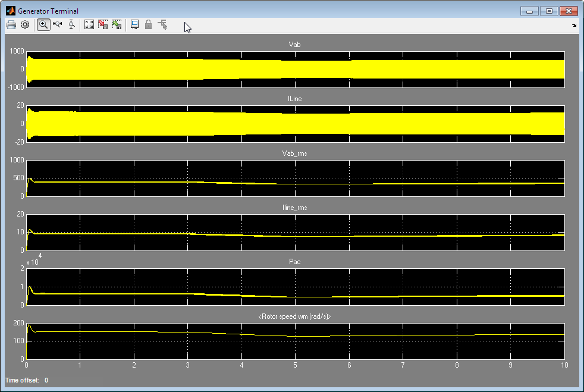Click the Print icon in scope toolbar

[11, 24]
